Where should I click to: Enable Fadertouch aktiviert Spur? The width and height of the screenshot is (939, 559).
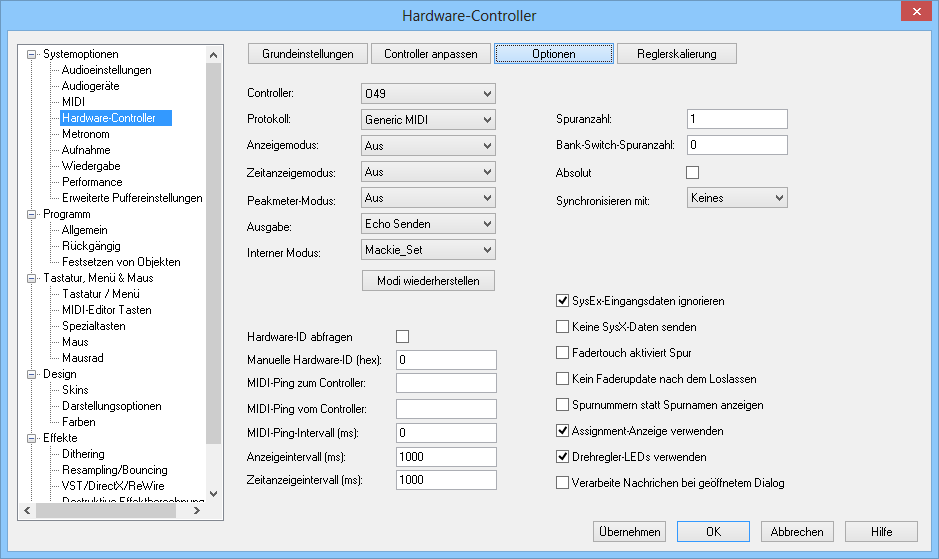coord(562,353)
